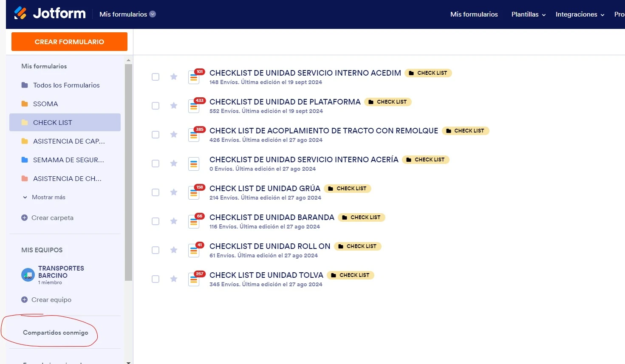Star the CHECKLIST DE UNIDAD ROLL ON form
This screenshot has height=364, width=625.
[x=174, y=250]
